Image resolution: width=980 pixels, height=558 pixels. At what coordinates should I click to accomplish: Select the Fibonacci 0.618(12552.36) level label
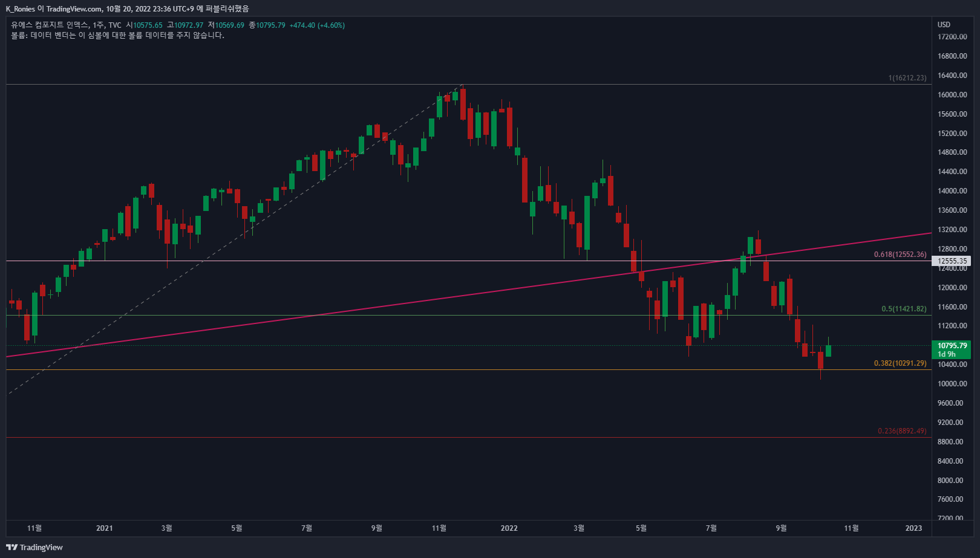(x=900, y=255)
